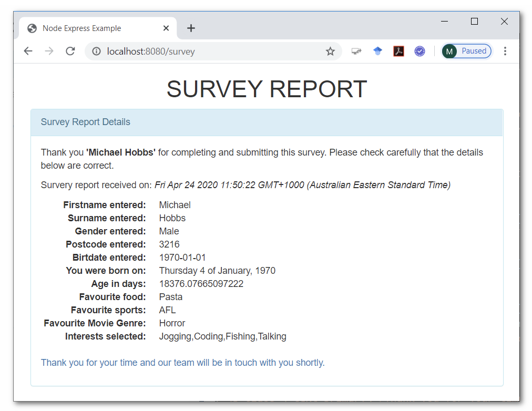Click the M profile avatar
Screen dimensions: 532x411
click(449, 50)
